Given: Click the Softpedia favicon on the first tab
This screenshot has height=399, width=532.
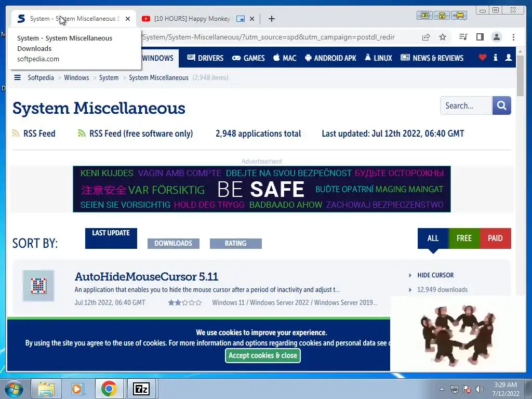Looking at the screenshot, I should 21,19.
